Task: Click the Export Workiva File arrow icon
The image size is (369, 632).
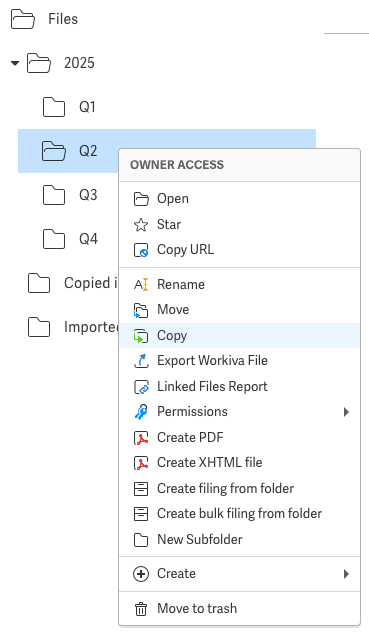Action: 141,361
